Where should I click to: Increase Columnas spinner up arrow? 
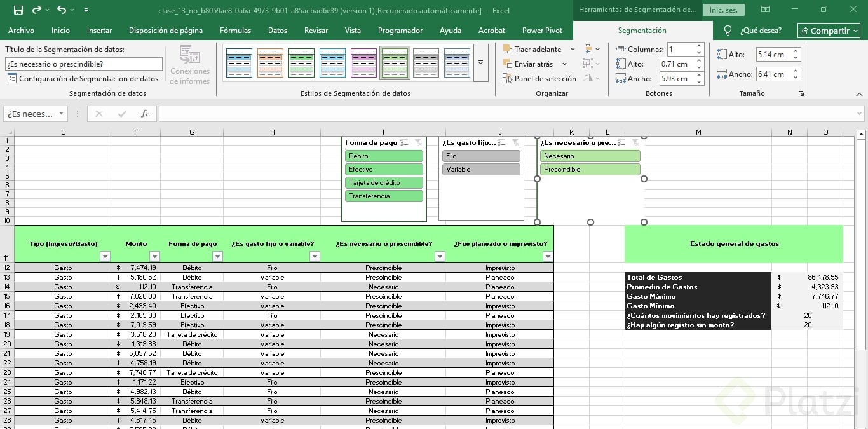700,46
